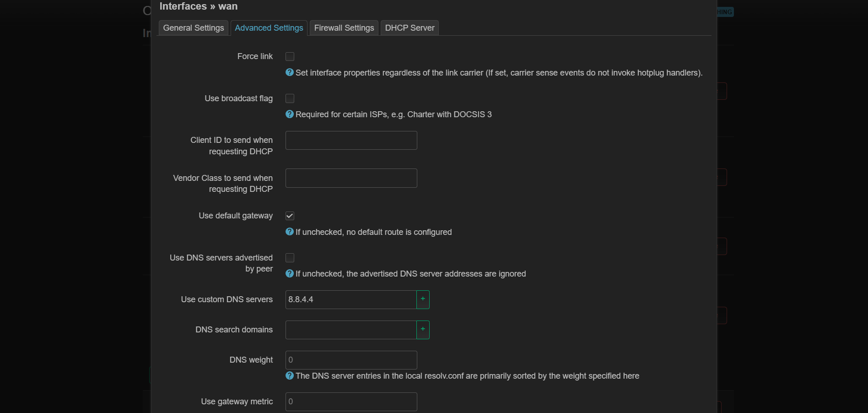Viewport: 868px width, 413px height.
Task: Add a DNS search domain with plus
Action: (423, 330)
